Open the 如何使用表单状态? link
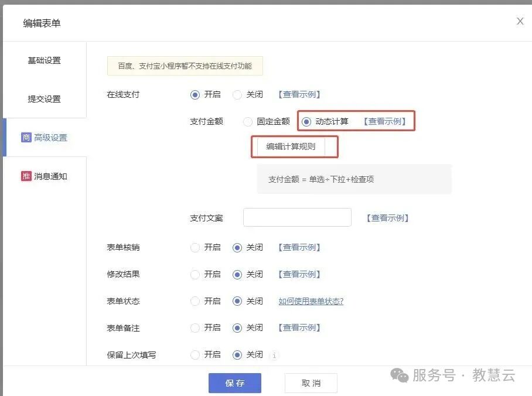Viewport: 532px width, 396px height. (311, 301)
